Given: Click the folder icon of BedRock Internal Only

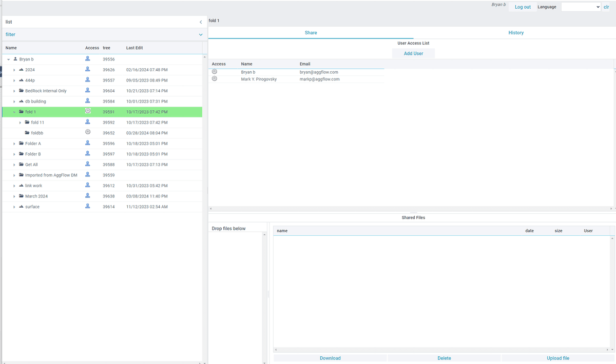Looking at the screenshot, I should click(x=21, y=91).
